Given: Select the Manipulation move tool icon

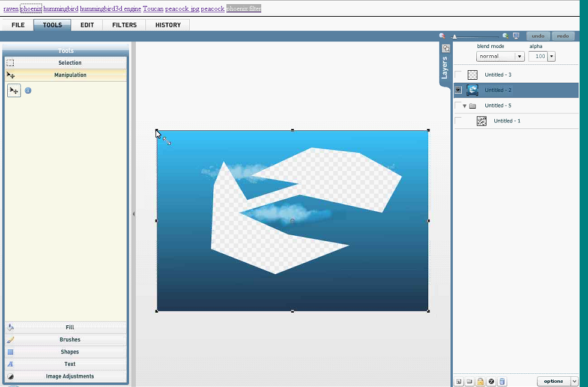Looking at the screenshot, I should coord(14,90).
